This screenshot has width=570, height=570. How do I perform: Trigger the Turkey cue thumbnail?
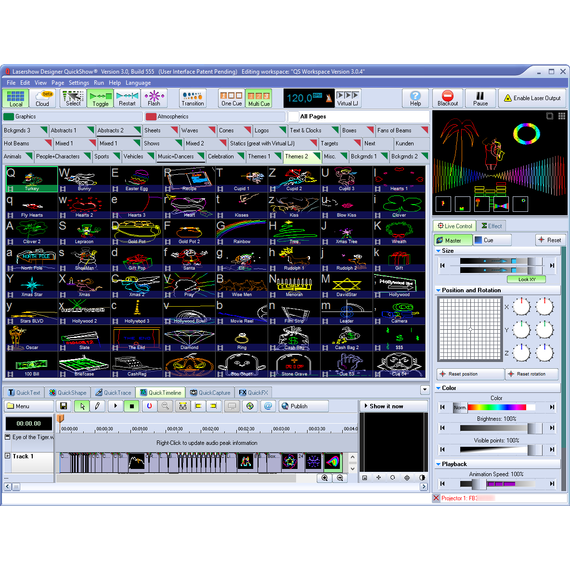pyautogui.click(x=32, y=179)
